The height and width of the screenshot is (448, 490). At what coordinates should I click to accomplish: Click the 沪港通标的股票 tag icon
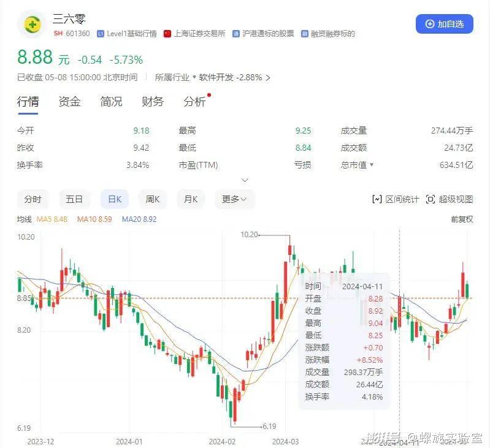pyautogui.click(x=236, y=34)
